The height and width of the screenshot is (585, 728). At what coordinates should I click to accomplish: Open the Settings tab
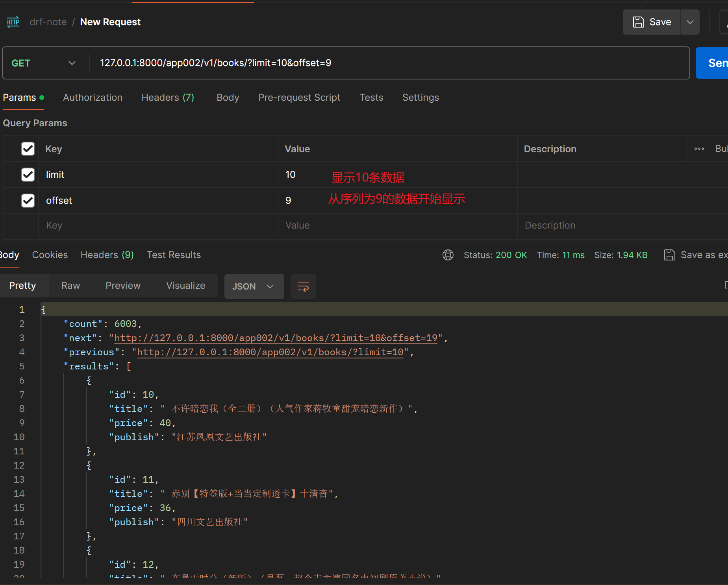click(420, 98)
